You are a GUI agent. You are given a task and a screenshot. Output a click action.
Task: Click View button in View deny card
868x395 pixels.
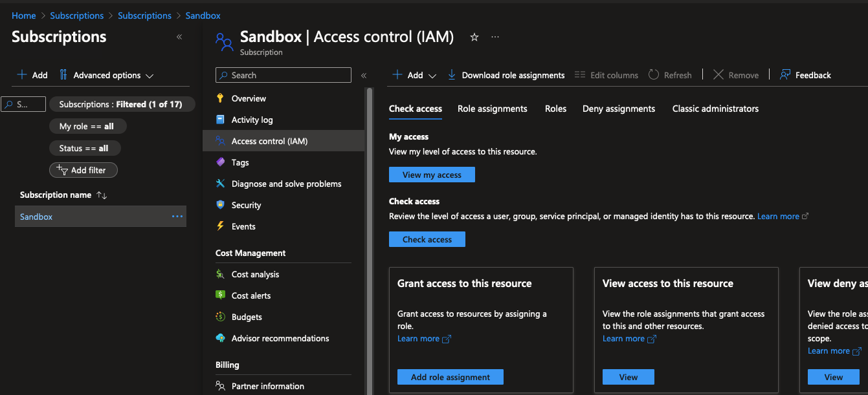[x=834, y=377]
